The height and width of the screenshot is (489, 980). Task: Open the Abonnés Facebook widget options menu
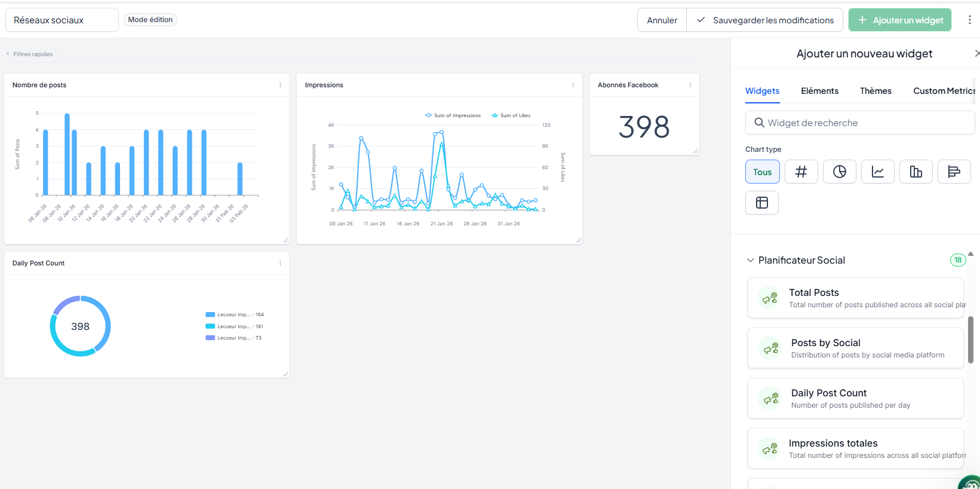coord(690,85)
